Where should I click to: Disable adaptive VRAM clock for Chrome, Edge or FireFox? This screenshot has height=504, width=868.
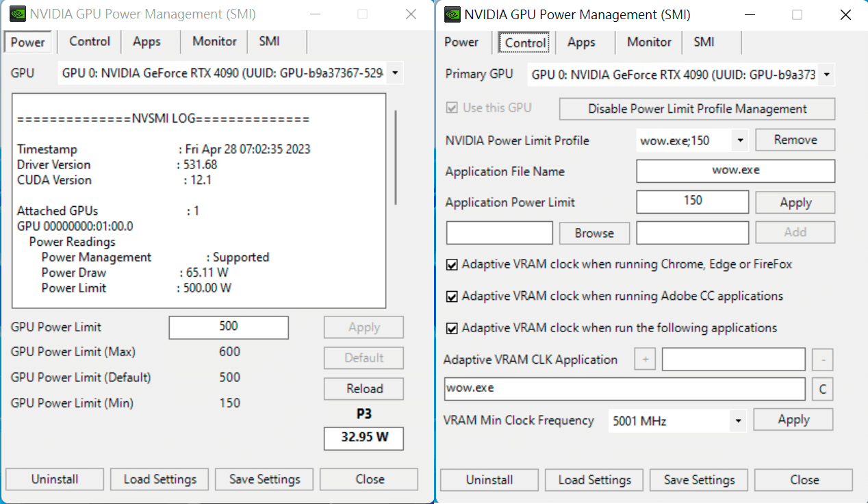[x=452, y=264]
